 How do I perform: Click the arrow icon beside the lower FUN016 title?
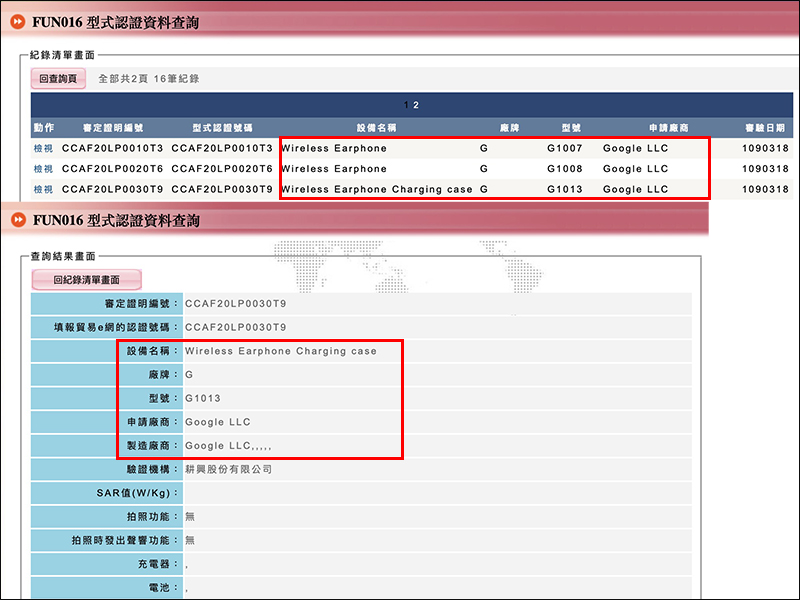(x=17, y=220)
